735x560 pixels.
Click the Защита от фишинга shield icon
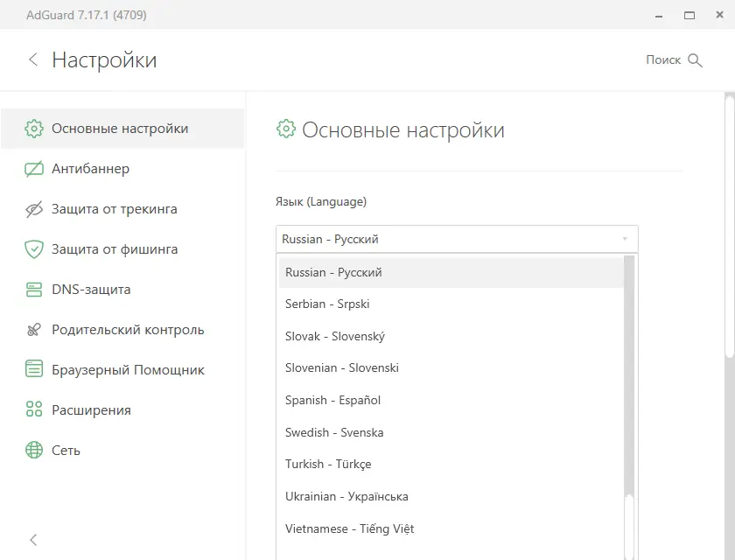pos(33,248)
